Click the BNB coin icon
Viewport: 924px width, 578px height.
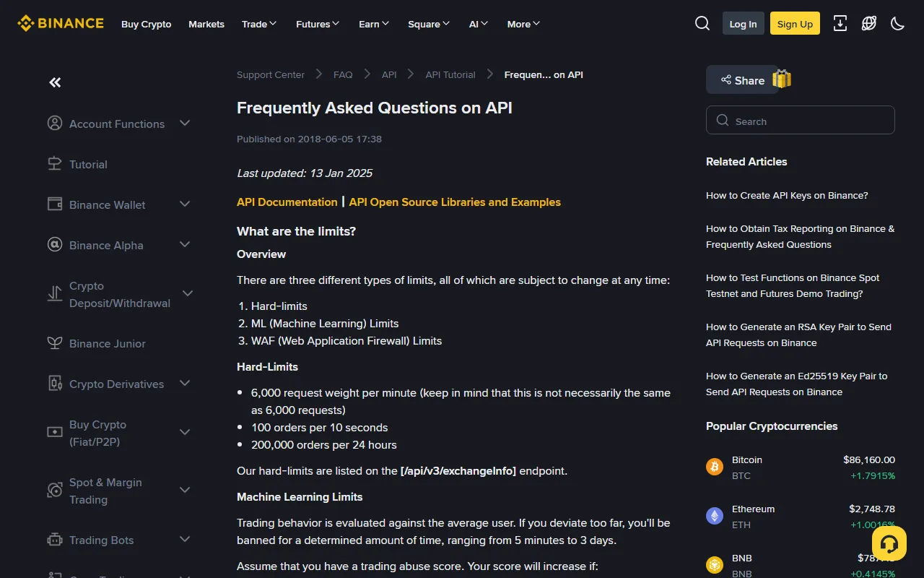pos(715,565)
